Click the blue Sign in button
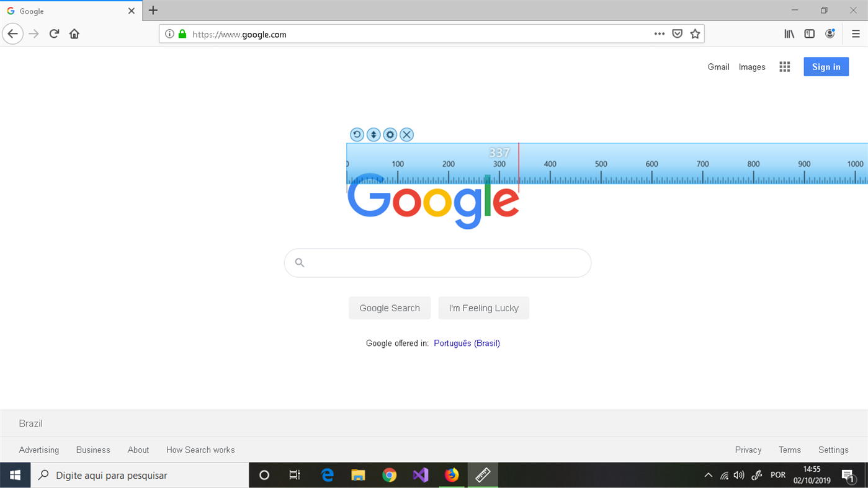This screenshot has width=868, height=488. pyautogui.click(x=826, y=67)
